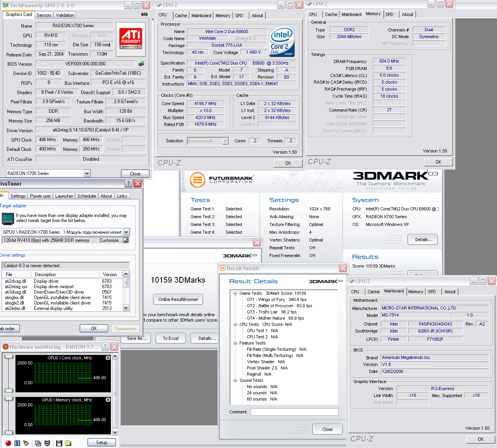Click the floppy disk save icon in Hardware monitoring
This screenshot has height=448, width=497.
click(x=59, y=443)
